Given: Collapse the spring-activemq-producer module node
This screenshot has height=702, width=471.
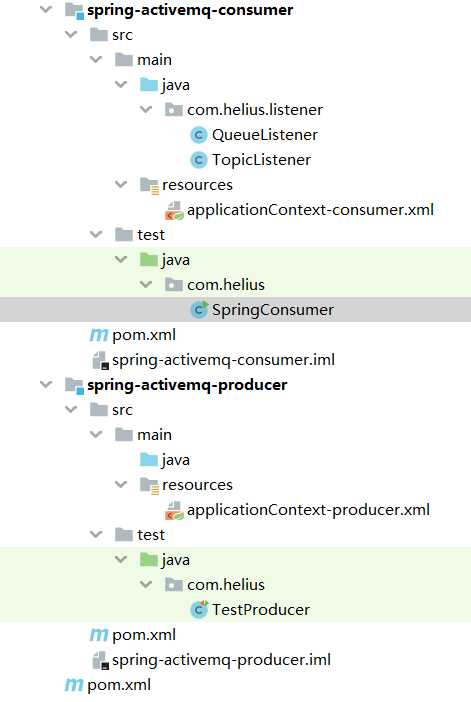Looking at the screenshot, I should (x=46, y=384).
